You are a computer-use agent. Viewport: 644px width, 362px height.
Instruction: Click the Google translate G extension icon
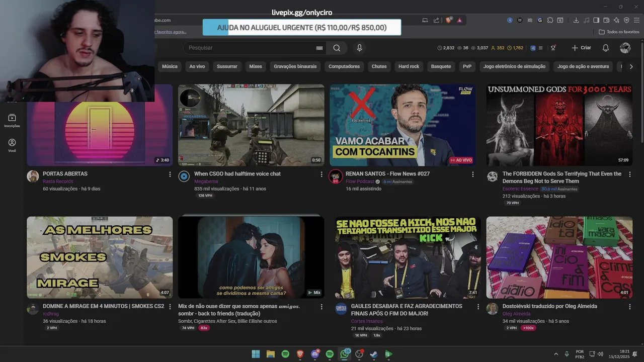540,20
